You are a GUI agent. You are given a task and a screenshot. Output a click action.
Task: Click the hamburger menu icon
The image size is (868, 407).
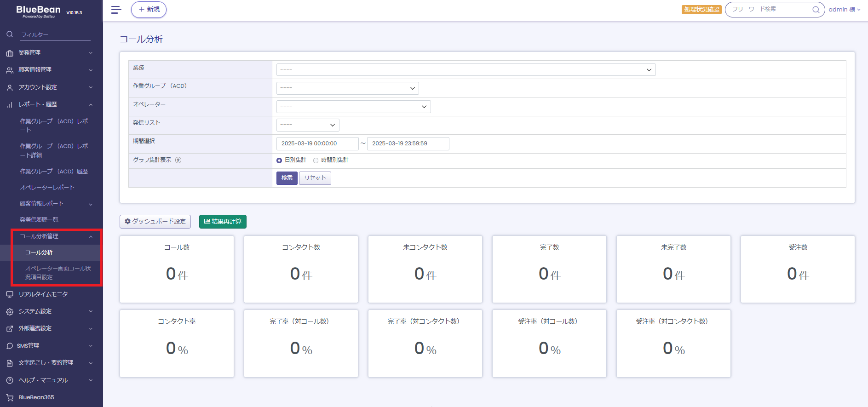click(x=116, y=10)
